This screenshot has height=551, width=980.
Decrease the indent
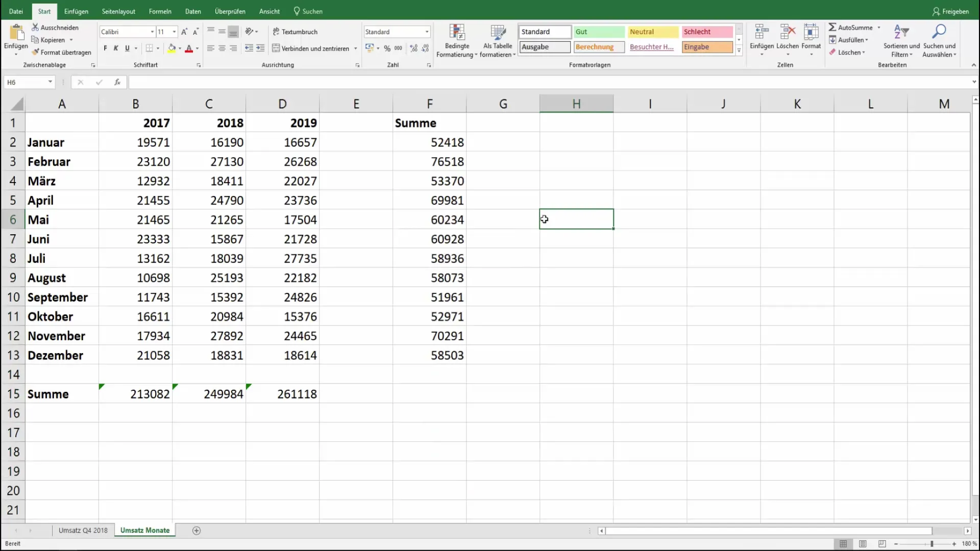249,48
